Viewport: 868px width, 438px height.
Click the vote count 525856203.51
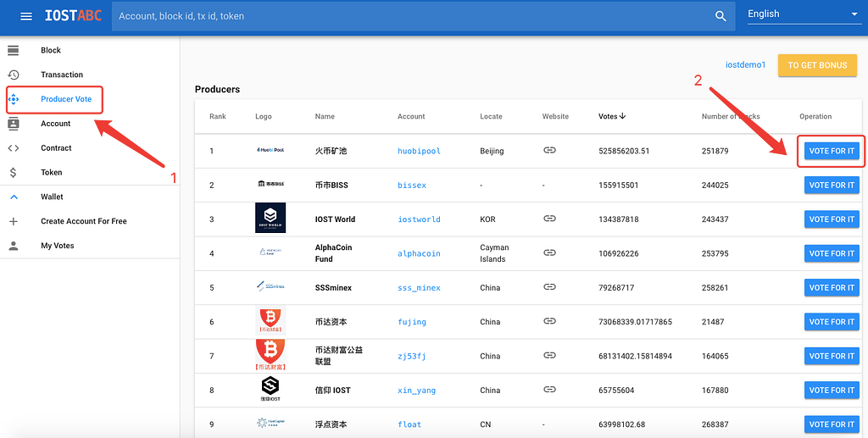[x=624, y=151]
